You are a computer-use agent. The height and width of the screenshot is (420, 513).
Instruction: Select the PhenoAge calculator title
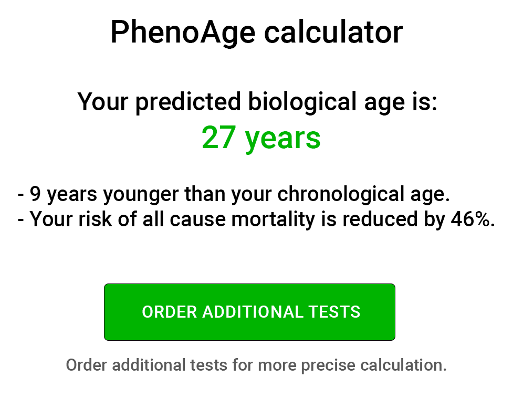pyautogui.click(x=256, y=32)
